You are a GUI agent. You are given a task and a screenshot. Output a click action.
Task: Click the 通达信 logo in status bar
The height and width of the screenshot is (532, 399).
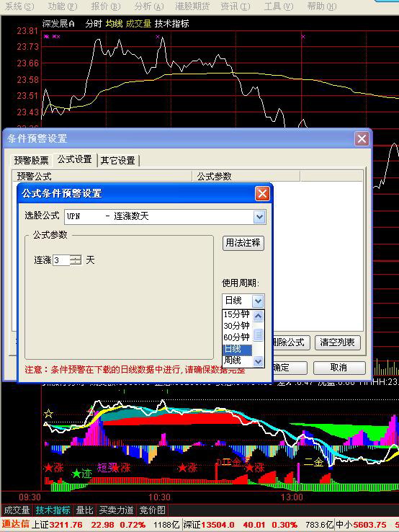[16, 524]
